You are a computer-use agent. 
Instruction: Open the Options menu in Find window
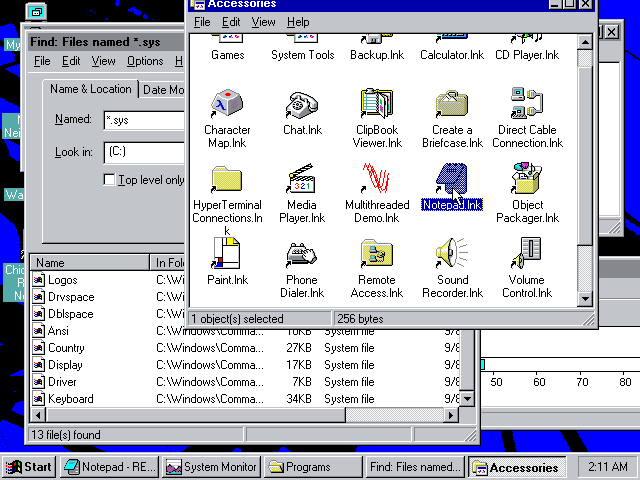pos(145,61)
